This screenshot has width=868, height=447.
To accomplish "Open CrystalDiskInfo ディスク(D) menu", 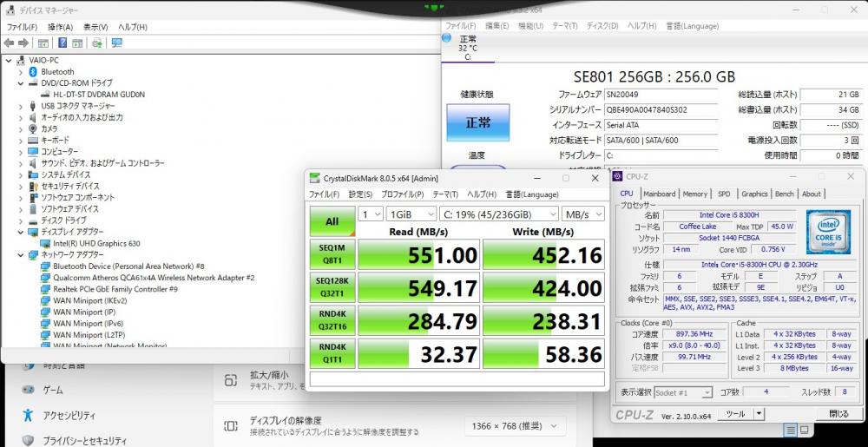I will [x=602, y=26].
